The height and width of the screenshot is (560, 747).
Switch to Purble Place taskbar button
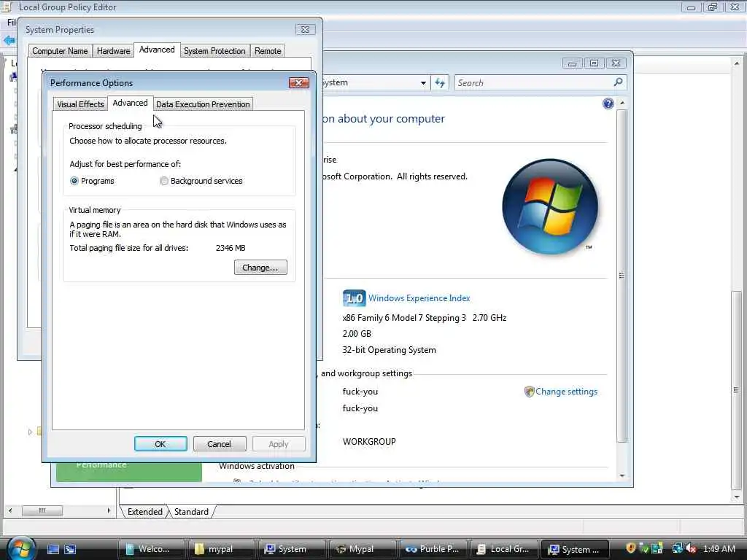432,549
